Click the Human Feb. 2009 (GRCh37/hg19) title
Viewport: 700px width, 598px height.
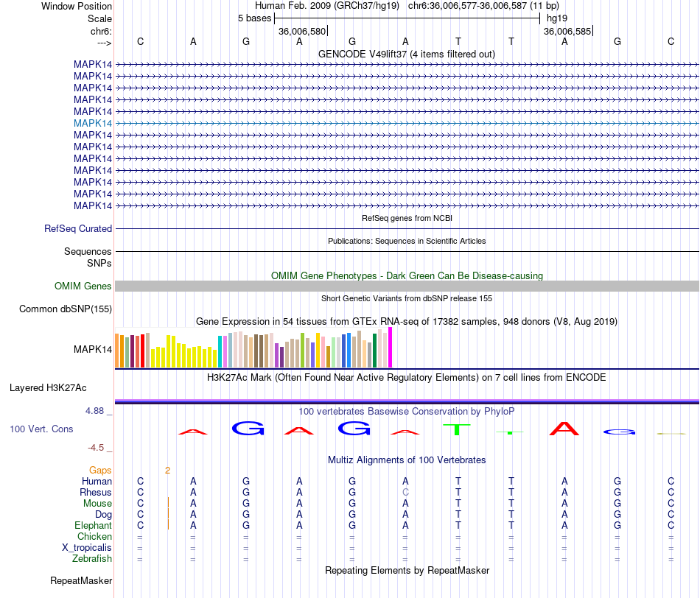point(329,6)
